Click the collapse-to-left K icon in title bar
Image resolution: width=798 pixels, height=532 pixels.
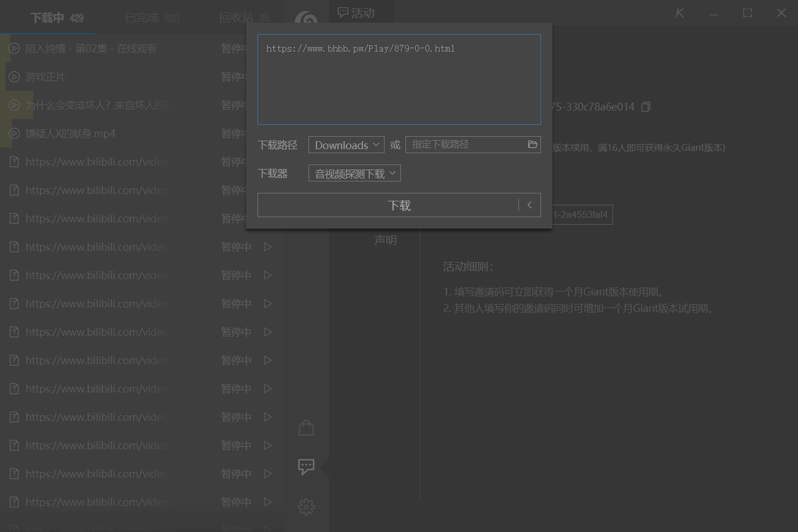pyautogui.click(x=679, y=12)
